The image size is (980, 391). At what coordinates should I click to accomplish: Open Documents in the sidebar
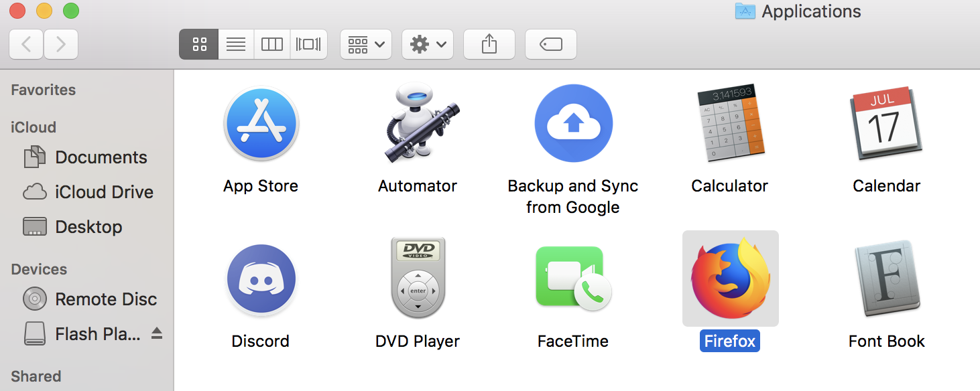[x=85, y=157]
